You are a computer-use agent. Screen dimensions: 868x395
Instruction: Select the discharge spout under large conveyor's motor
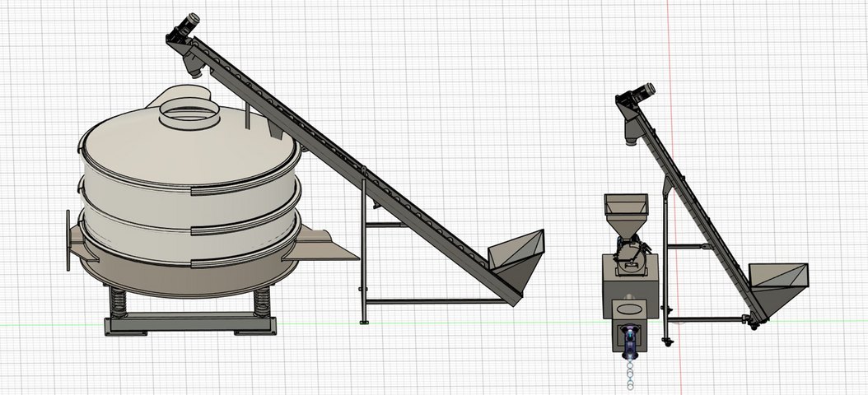(x=195, y=63)
